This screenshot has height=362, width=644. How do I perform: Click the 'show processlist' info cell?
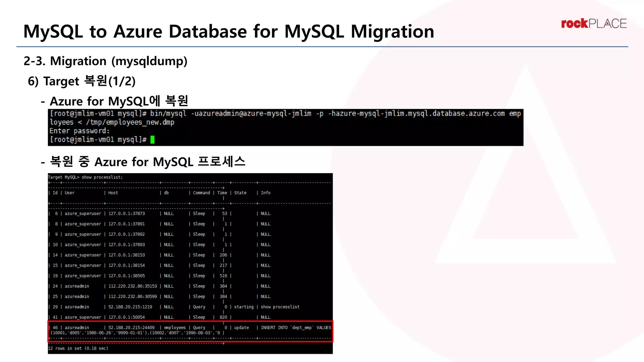280,307
